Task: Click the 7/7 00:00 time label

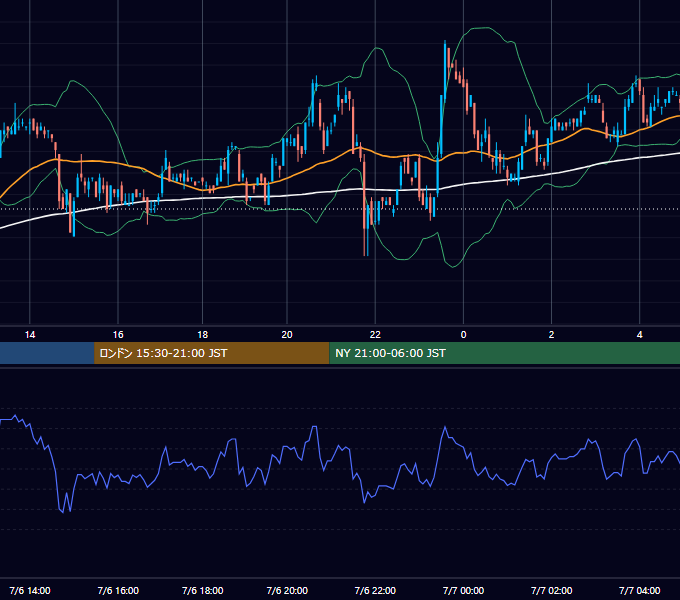Action: pos(463,590)
